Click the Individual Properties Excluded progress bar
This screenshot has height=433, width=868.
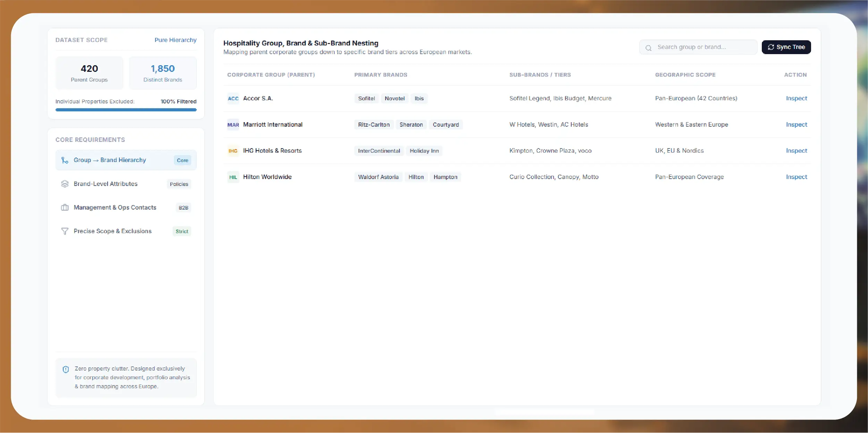(x=126, y=110)
